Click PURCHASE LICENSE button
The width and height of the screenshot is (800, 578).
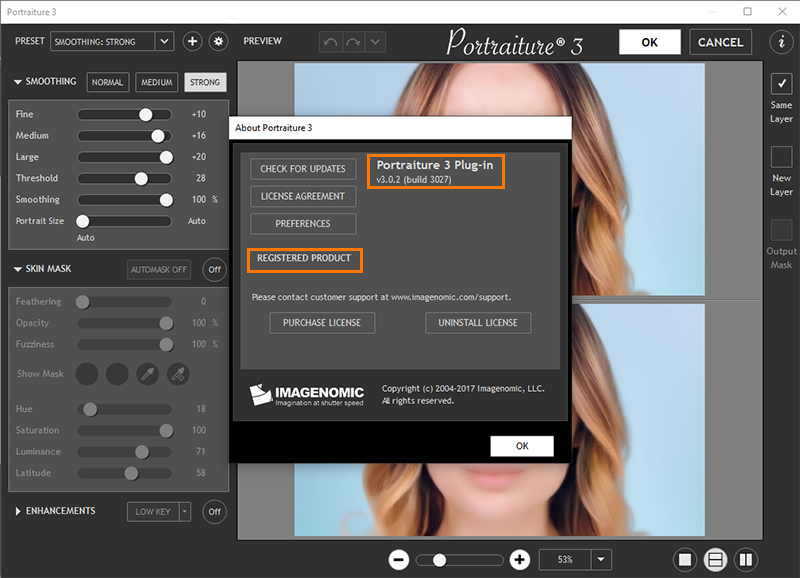[322, 323]
